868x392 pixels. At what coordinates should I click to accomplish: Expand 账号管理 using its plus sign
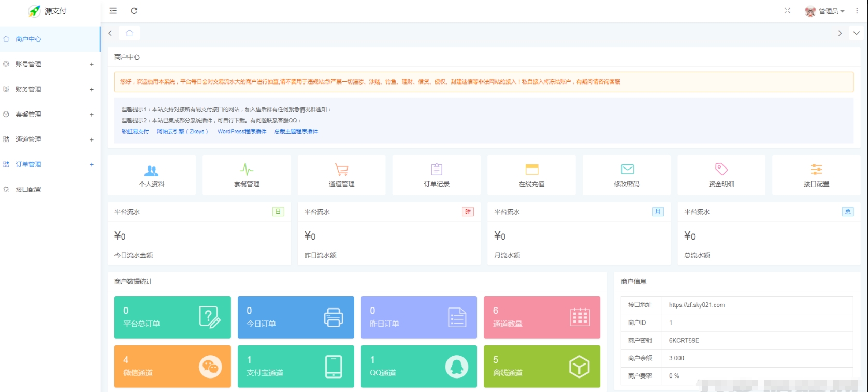tap(92, 64)
